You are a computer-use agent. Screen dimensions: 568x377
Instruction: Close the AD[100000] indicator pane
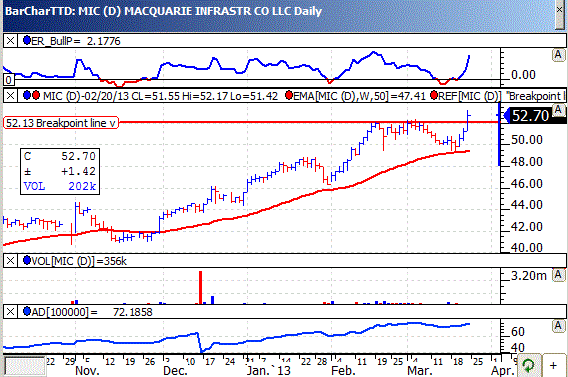(10, 311)
